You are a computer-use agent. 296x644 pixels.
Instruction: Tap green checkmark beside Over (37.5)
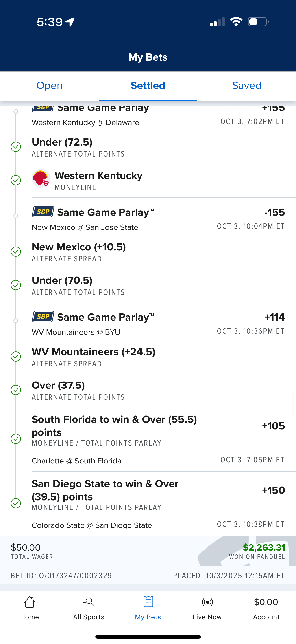point(16,390)
